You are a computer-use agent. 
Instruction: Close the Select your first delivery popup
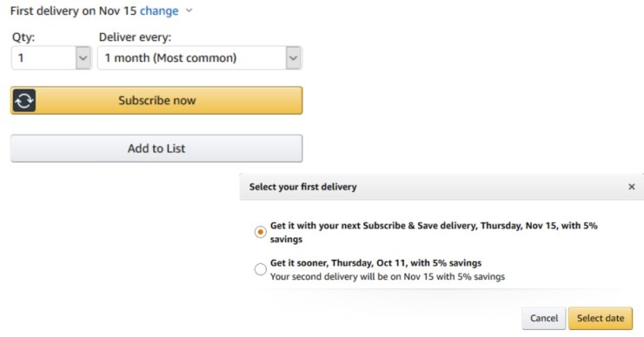[x=632, y=187]
